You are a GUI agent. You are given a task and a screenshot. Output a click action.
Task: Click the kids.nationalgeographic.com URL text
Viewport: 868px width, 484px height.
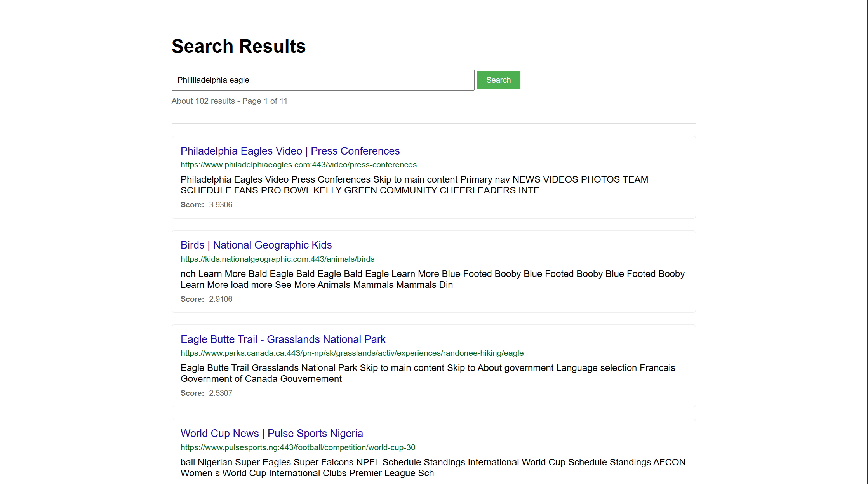click(277, 259)
